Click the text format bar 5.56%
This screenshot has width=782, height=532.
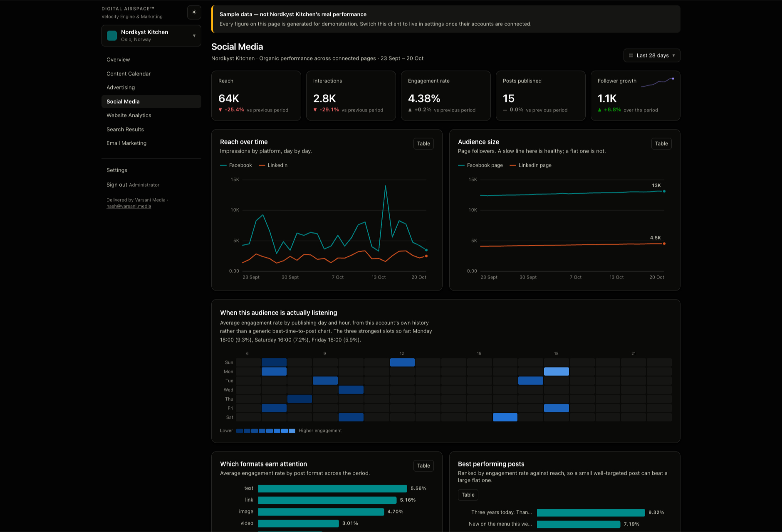click(x=333, y=489)
